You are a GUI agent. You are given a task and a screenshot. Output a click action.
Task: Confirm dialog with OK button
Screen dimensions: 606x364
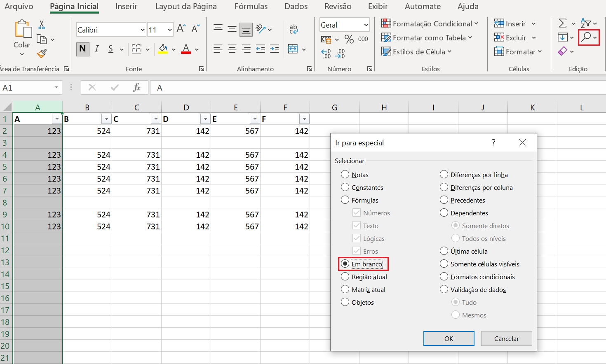coord(449,338)
